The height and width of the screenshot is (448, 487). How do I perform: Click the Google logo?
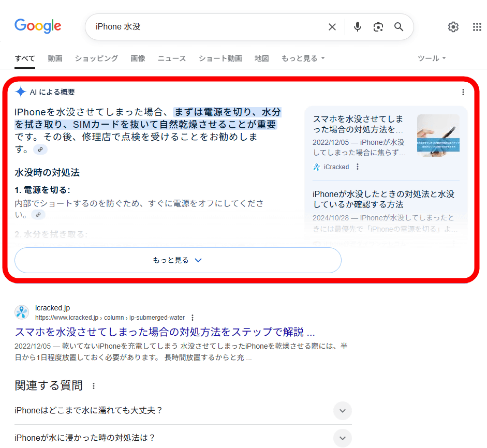(x=38, y=26)
